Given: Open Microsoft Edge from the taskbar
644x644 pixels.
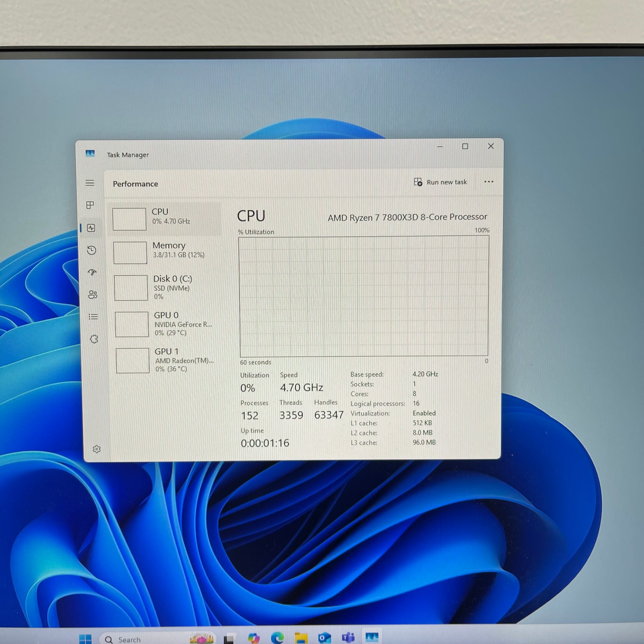Looking at the screenshot, I should (x=277, y=638).
